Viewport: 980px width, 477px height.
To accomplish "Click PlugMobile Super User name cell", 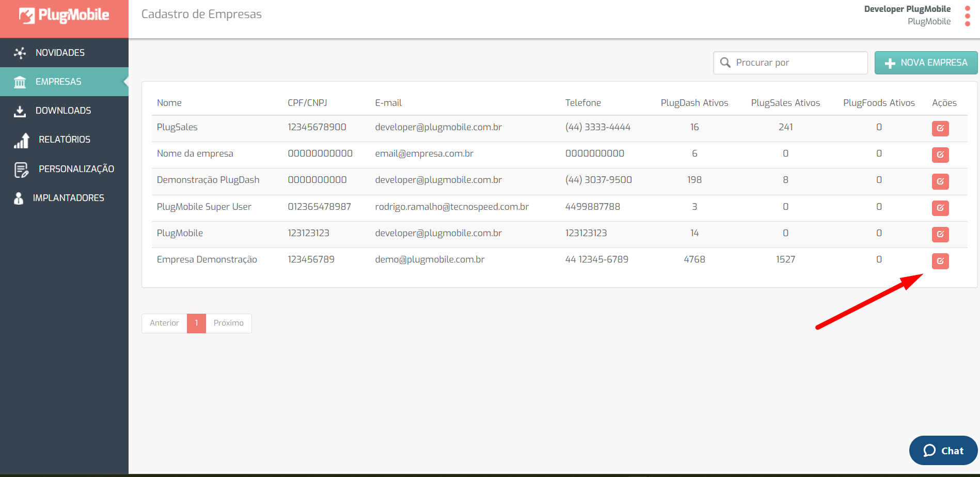I will (x=204, y=207).
